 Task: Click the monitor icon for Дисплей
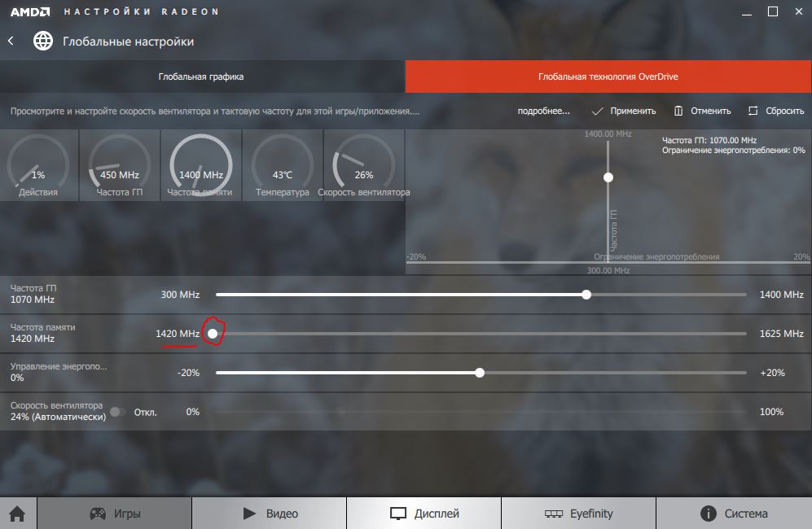coord(397,514)
